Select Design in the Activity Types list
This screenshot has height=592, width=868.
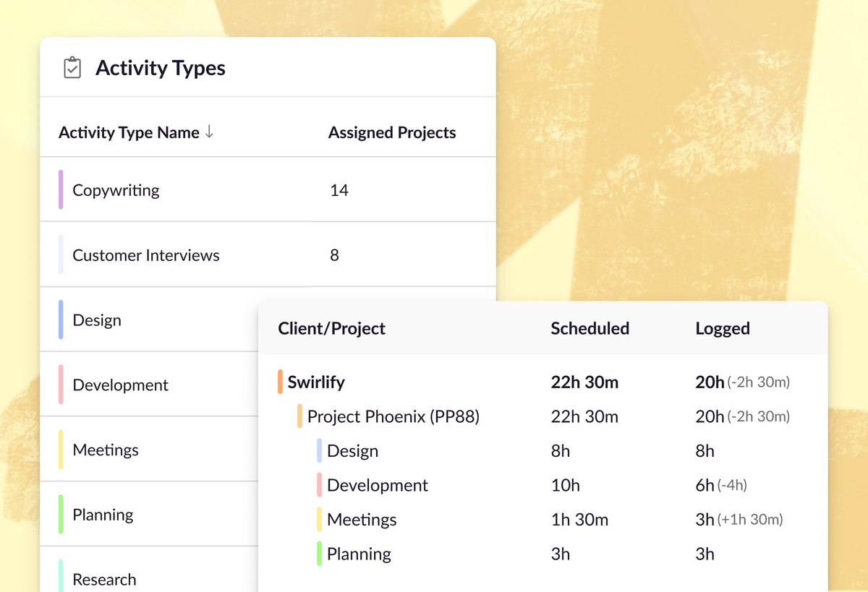tap(97, 320)
